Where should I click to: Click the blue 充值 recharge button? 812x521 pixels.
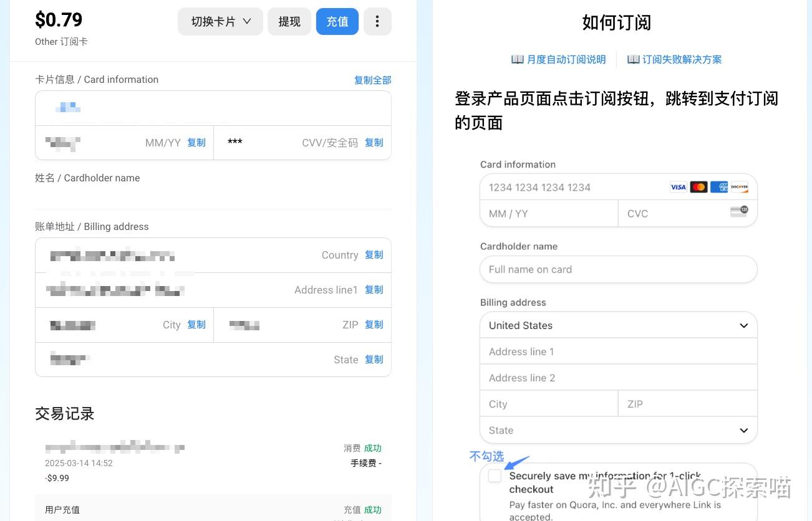pos(337,21)
